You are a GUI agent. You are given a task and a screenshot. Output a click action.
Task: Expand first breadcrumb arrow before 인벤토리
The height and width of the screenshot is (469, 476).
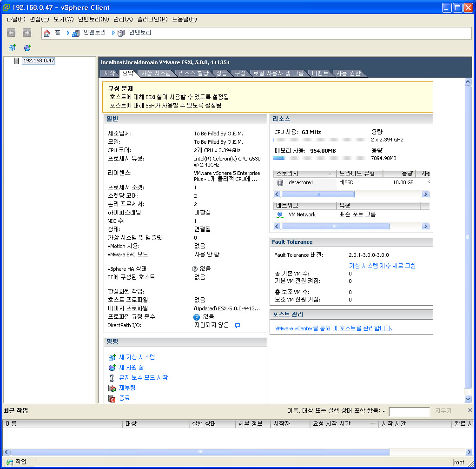68,33
